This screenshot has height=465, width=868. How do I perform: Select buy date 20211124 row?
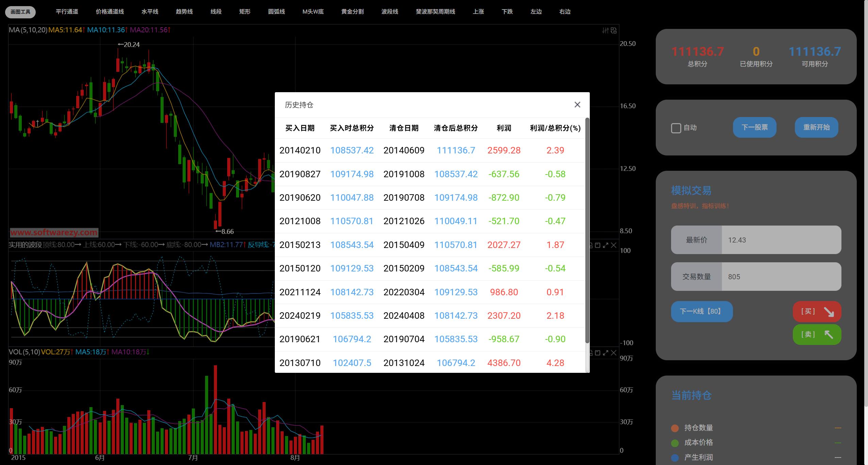pos(300,292)
